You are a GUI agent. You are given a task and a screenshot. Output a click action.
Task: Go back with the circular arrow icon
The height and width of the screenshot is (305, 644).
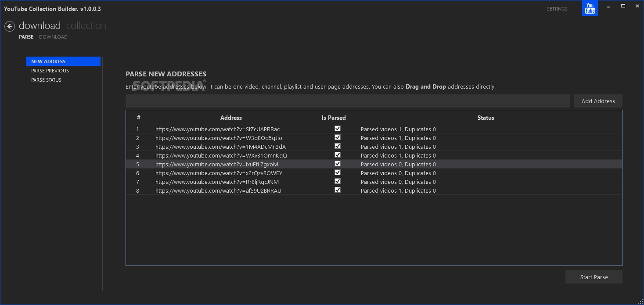point(10,27)
